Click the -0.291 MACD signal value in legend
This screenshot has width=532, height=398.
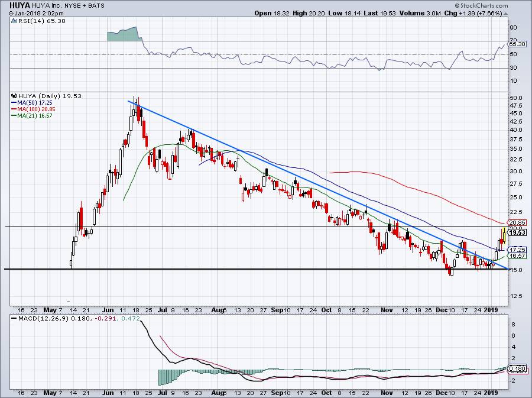point(105,319)
